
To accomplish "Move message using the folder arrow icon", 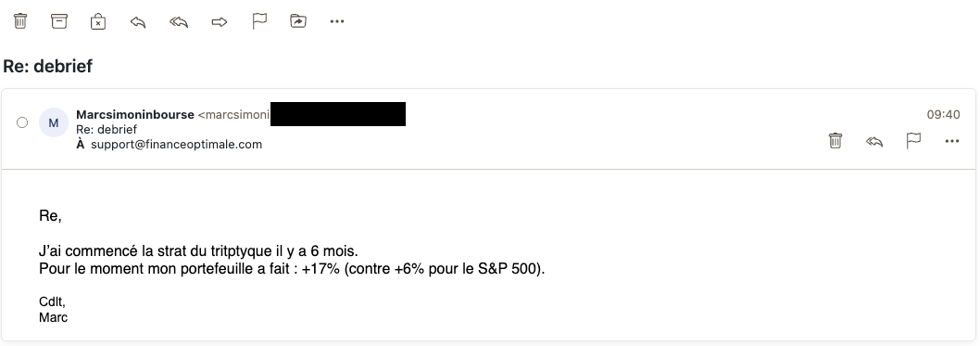I will pyautogui.click(x=298, y=21).
